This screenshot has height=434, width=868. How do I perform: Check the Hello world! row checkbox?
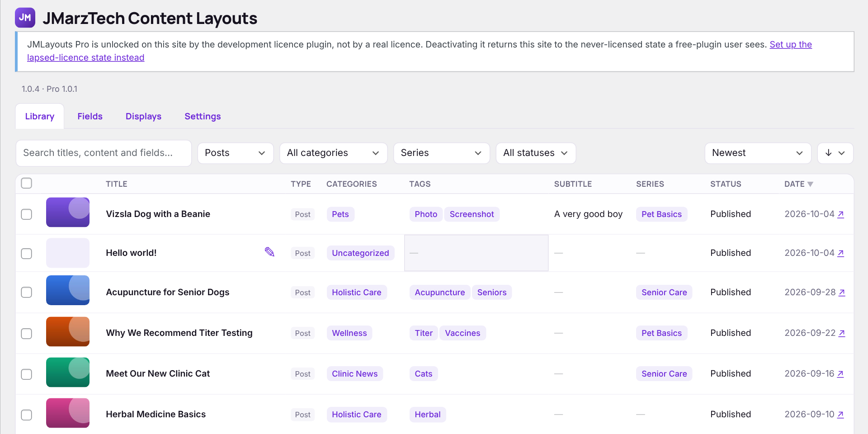[x=27, y=253]
